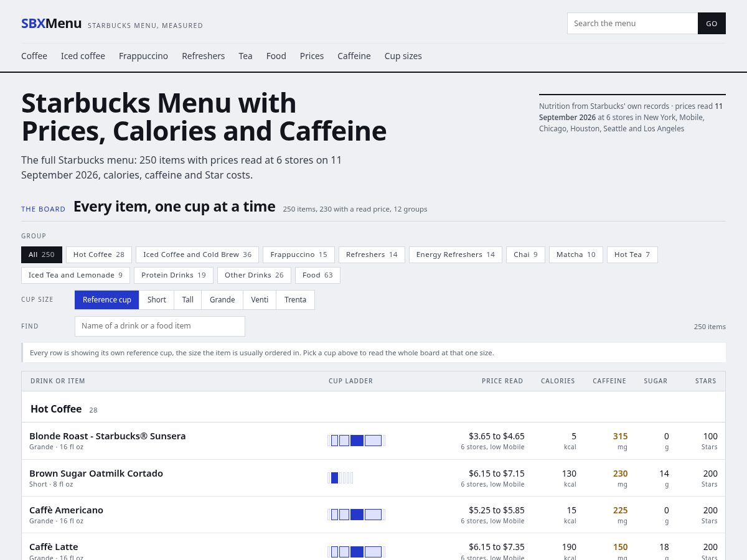Click the CALORIES column header
Screen dimensions: 747x560
coord(558,381)
